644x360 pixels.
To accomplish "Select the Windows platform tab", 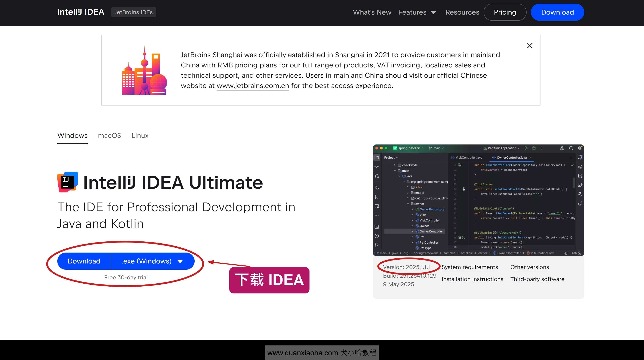I will coord(73,136).
